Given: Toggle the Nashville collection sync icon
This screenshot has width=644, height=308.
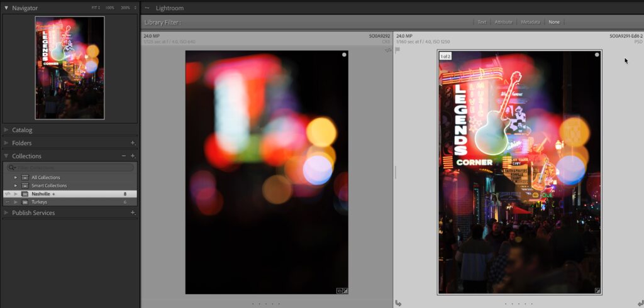Looking at the screenshot, I should (7, 194).
